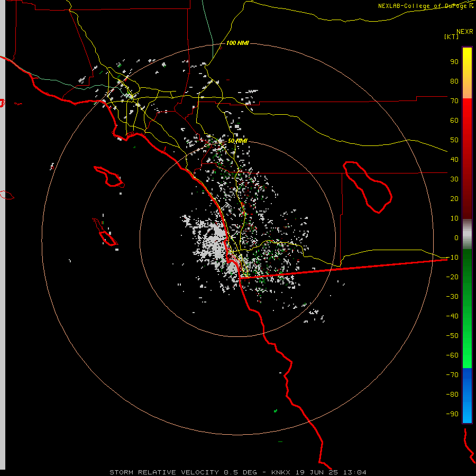Click the 80 value on the color scale
Screen dimensions: 476x476
[454, 81]
